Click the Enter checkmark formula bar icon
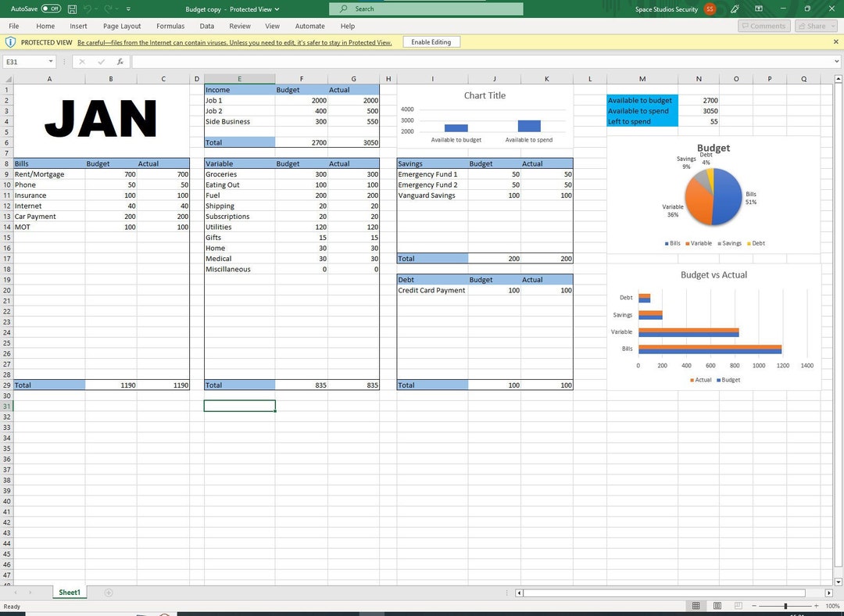The width and height of the screenshot is (844, 616). point(101,62)
